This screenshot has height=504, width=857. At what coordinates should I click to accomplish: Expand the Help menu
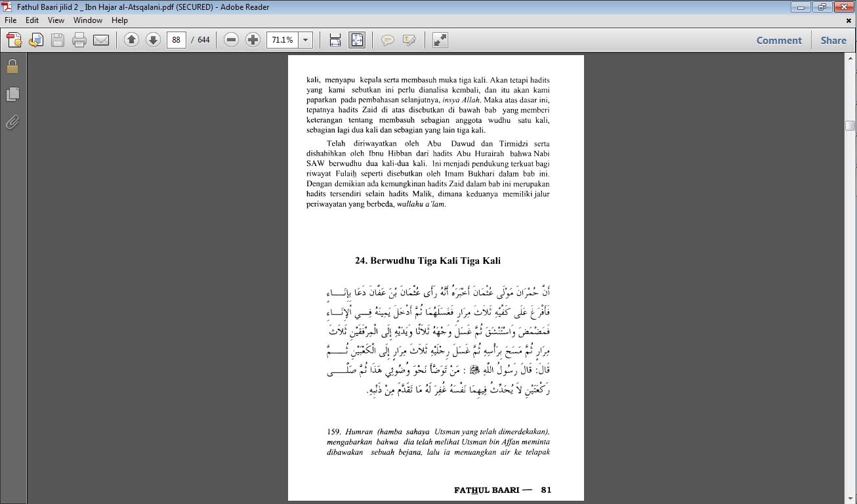pos(119,20)
